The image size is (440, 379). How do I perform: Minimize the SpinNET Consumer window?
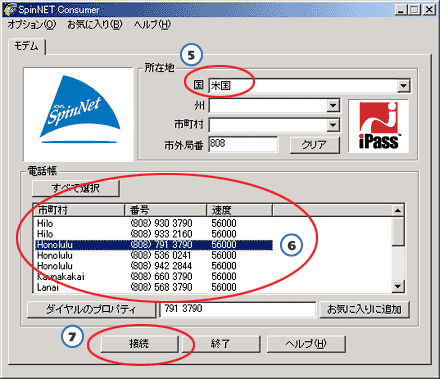click(x=401, y=10)
